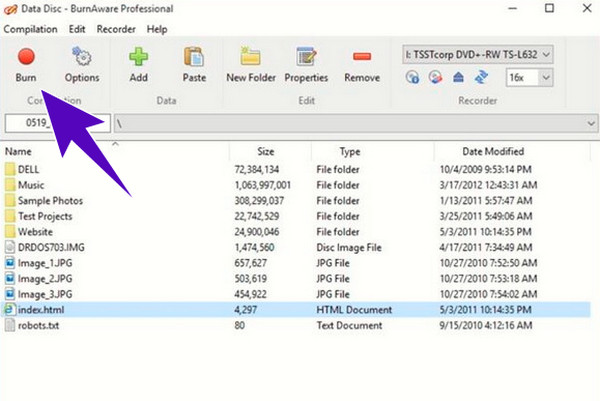Viewport: 600px width, 401px height.
Task: Click date 3/25/2011 5:49:06 AM
Action: (x=486, y=217)
